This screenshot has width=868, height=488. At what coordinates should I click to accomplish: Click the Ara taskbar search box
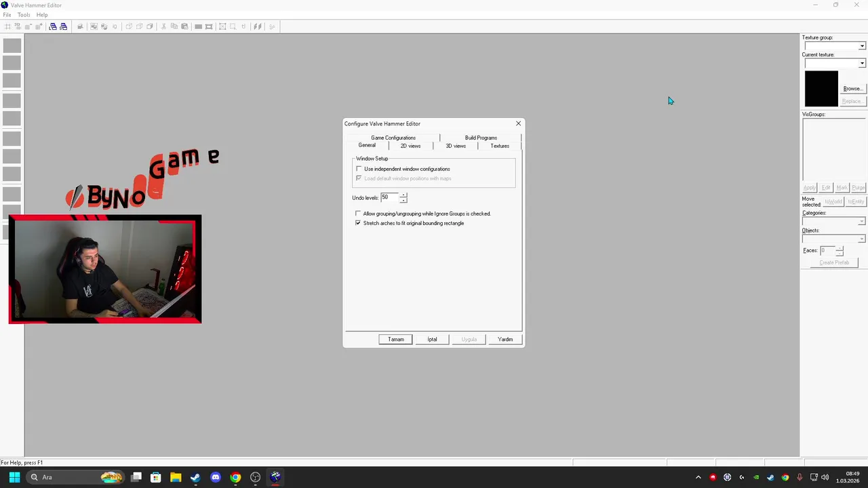(x=75, y=477)
